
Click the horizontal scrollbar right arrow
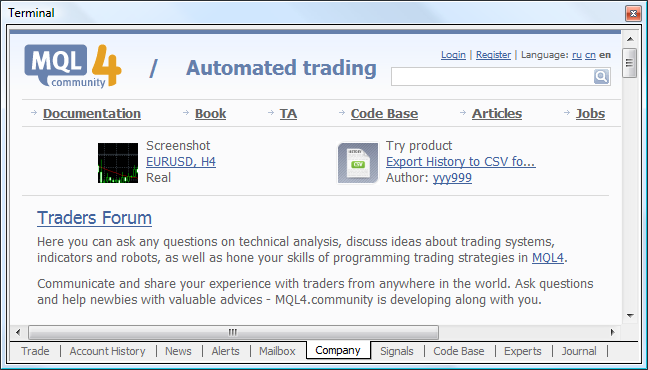click(x=613, y=332)
